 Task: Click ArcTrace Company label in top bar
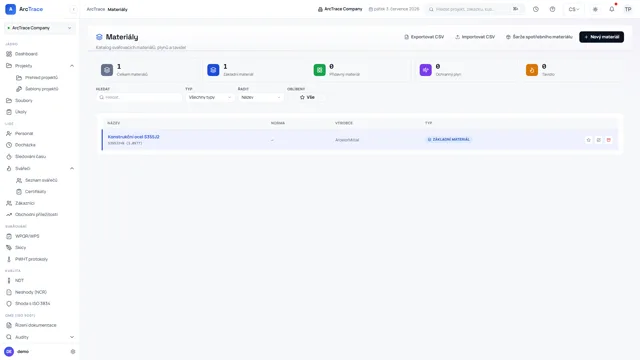340,9
